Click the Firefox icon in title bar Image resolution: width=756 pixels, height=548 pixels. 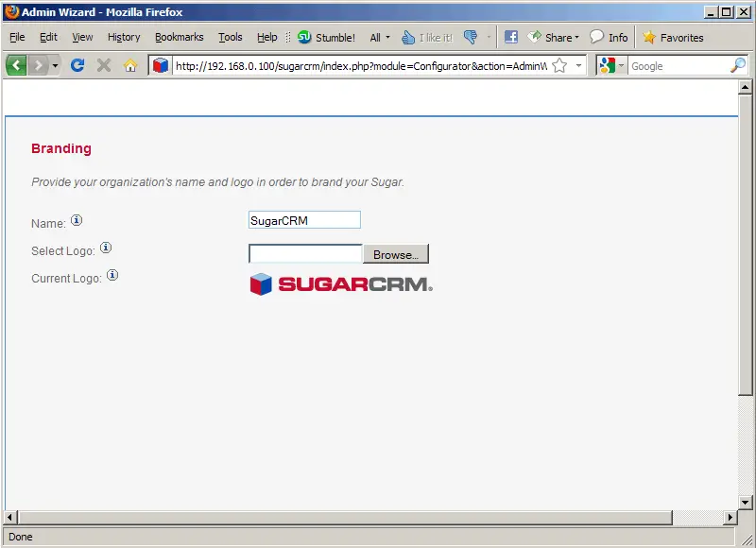click(11, 11)
